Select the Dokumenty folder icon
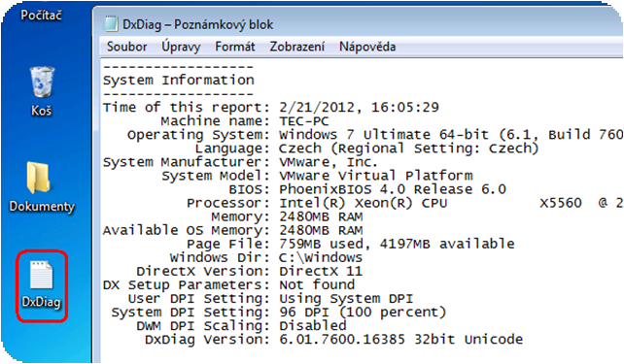 pos(42,186)
